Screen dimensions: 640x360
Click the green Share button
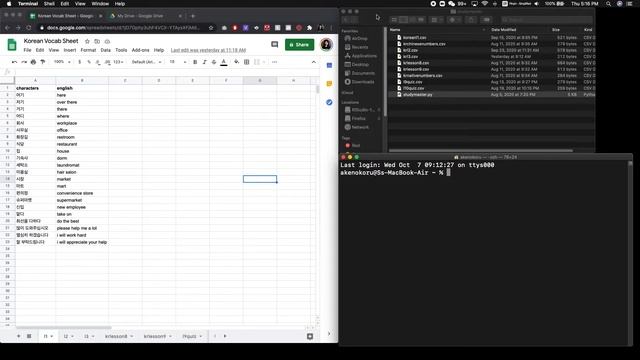pyautogui.click(x=300, y=44)
